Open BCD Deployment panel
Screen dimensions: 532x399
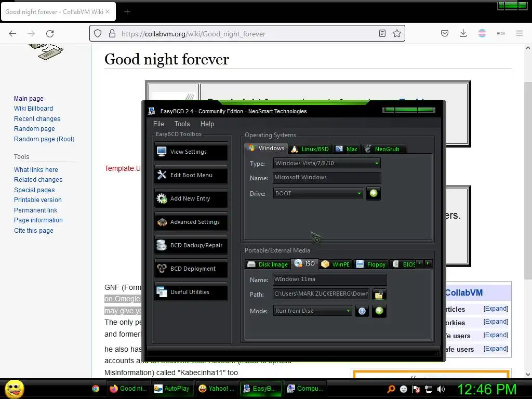[191, 269]
